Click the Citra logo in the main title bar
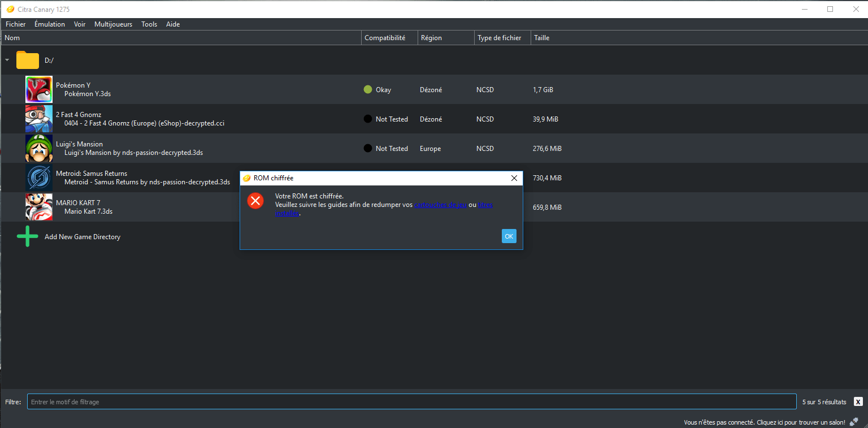 [x=10, y=9]
